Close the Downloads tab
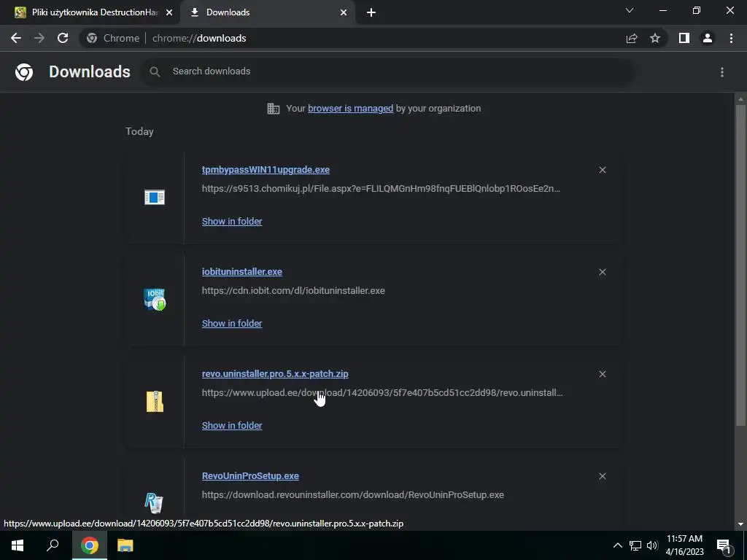 coord(344,12)
